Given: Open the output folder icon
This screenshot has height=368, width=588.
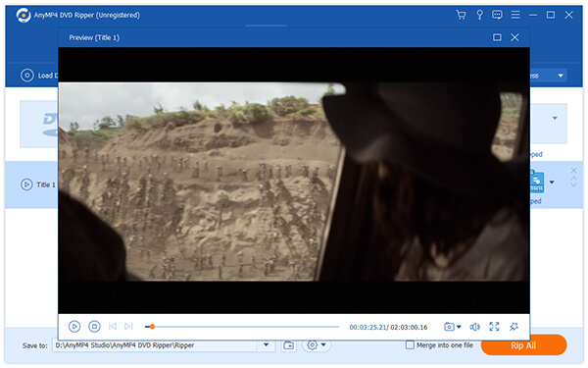Looking at the screenshot, I should click(288, 345).
